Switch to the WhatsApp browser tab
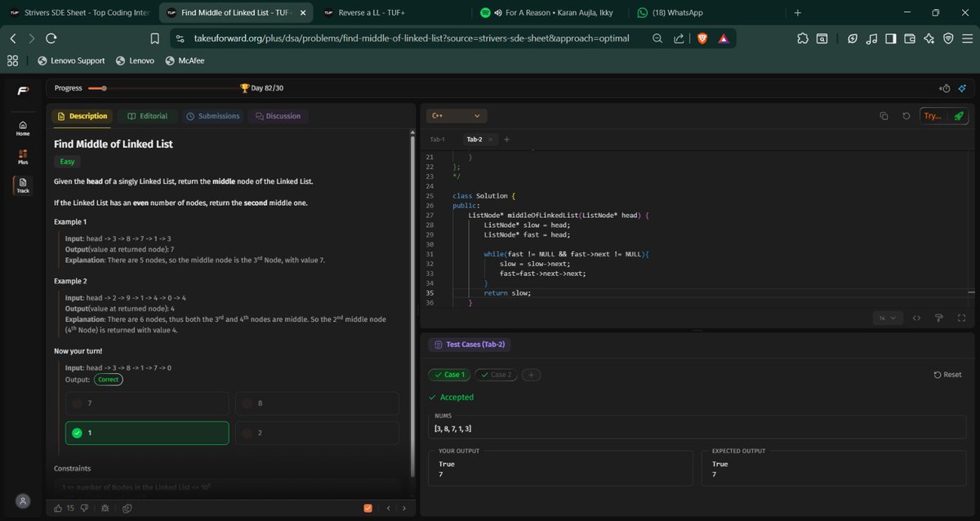 pos(703,12)
